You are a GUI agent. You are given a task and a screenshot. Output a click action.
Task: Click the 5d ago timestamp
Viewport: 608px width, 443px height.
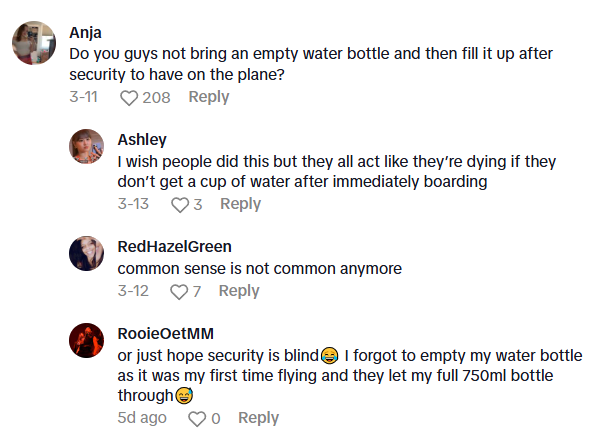click(142, 418)
